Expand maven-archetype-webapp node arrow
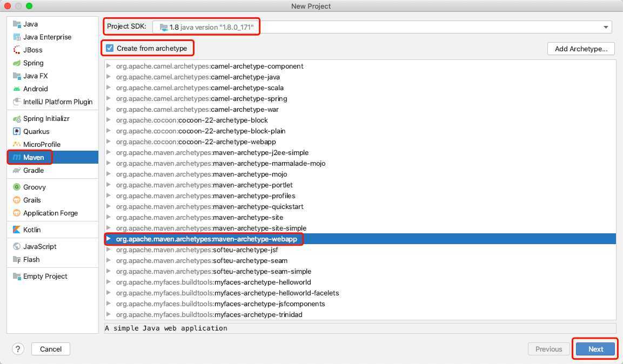This screenshot has height=364, width=623. point(109,239)
